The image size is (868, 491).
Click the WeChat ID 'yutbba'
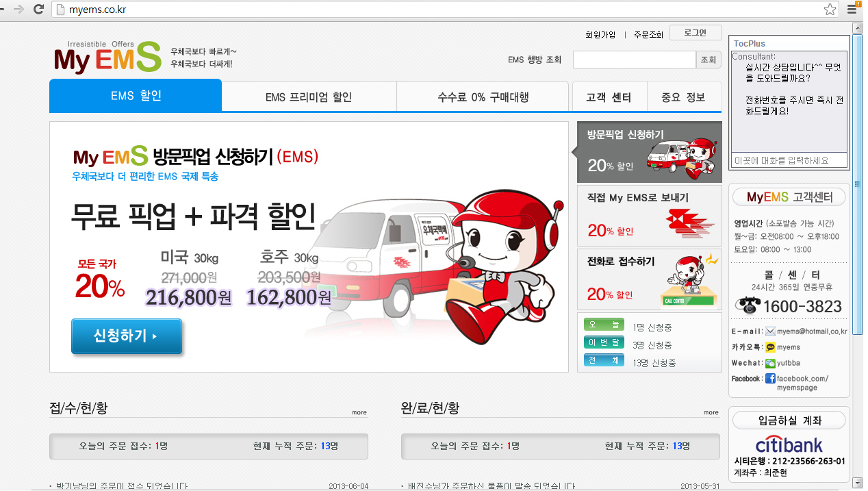789,363
